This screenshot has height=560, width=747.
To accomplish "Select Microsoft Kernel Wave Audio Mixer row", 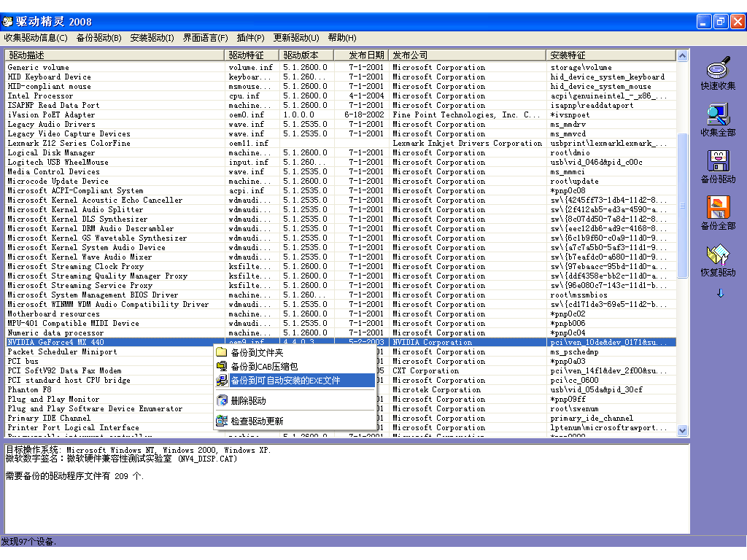I will point(341,257).
